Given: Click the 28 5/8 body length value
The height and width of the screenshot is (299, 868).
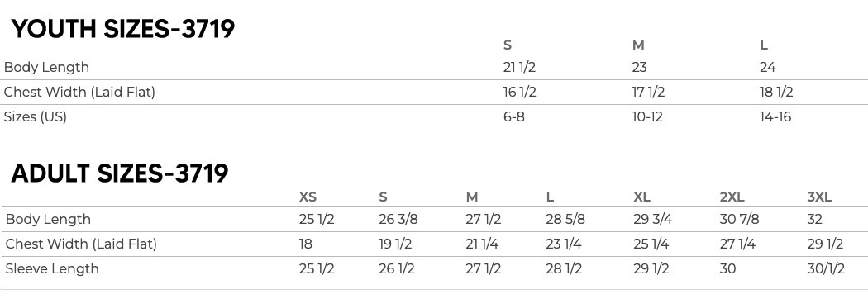Looking at the screenshot, I should 565,220.
